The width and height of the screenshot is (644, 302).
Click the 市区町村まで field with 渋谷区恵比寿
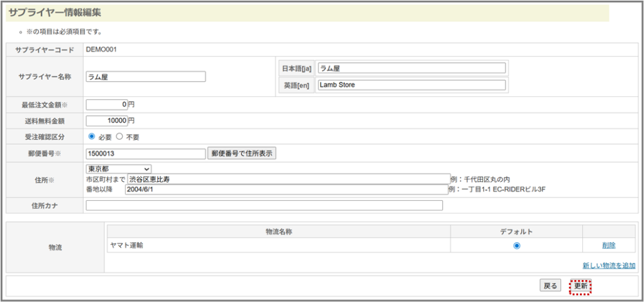coord(289,179)
